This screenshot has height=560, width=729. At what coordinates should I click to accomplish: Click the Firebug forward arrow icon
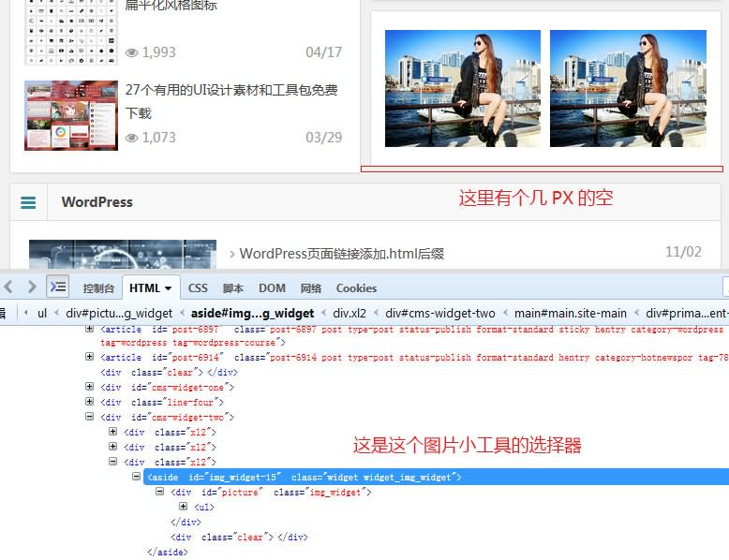[32, 287]
